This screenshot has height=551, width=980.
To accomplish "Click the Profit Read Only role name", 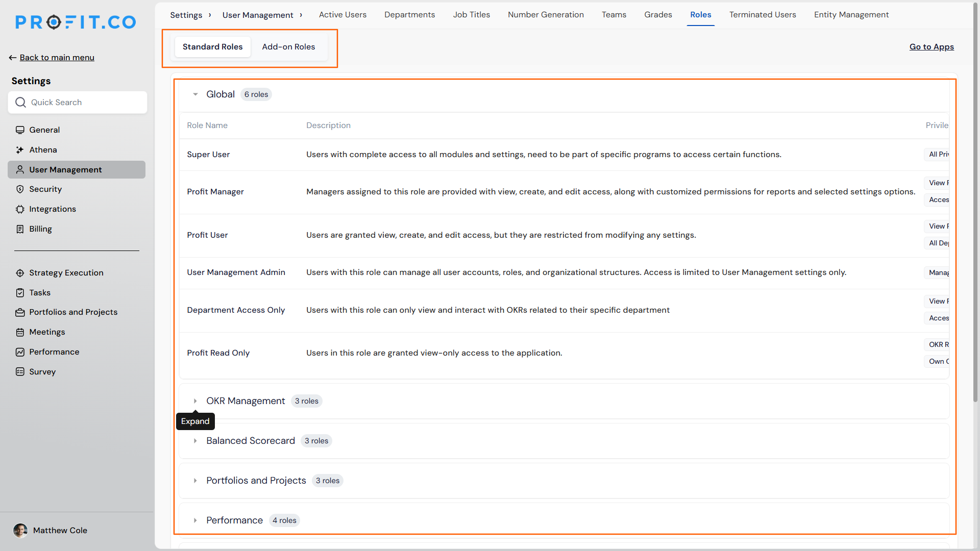I will 218,353.
